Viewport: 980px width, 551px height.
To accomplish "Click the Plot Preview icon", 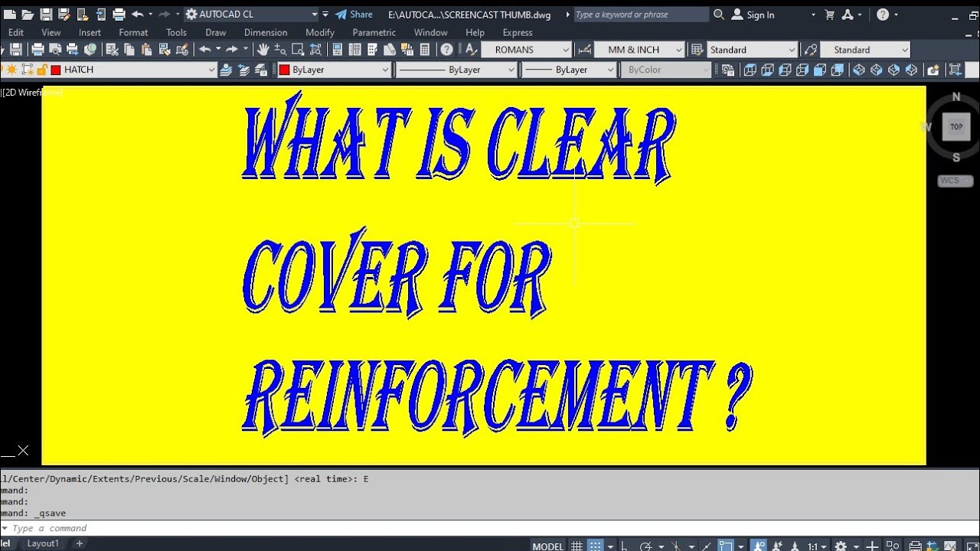I will coord(54,50).
